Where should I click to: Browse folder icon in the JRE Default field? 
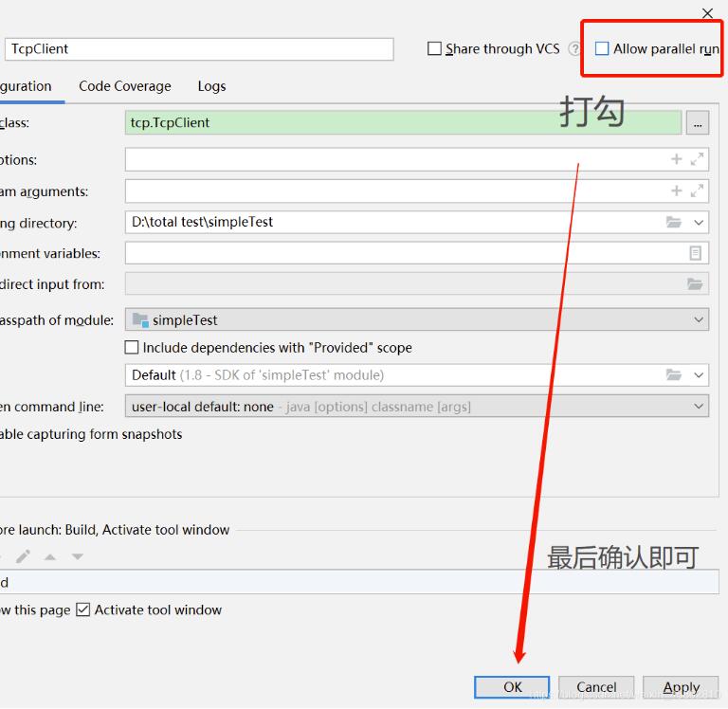point(674,374)
